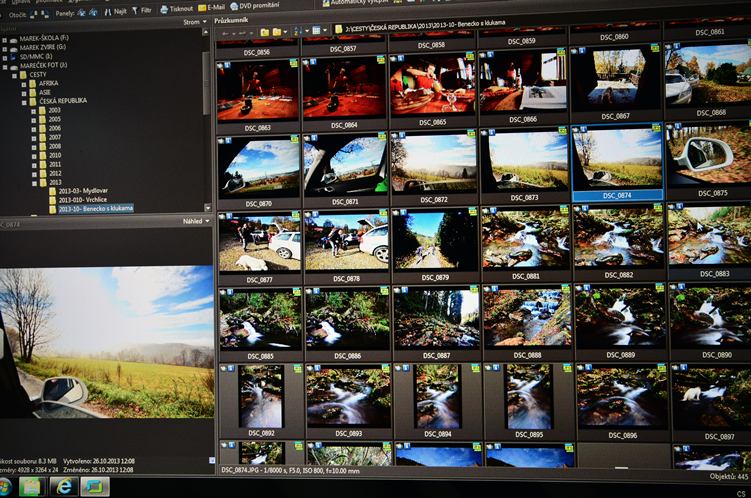Screen dimensions: 751x498
Task: Click the small blue icon in info panel corner
Action: pyautogui.click(x=212, y=460)
